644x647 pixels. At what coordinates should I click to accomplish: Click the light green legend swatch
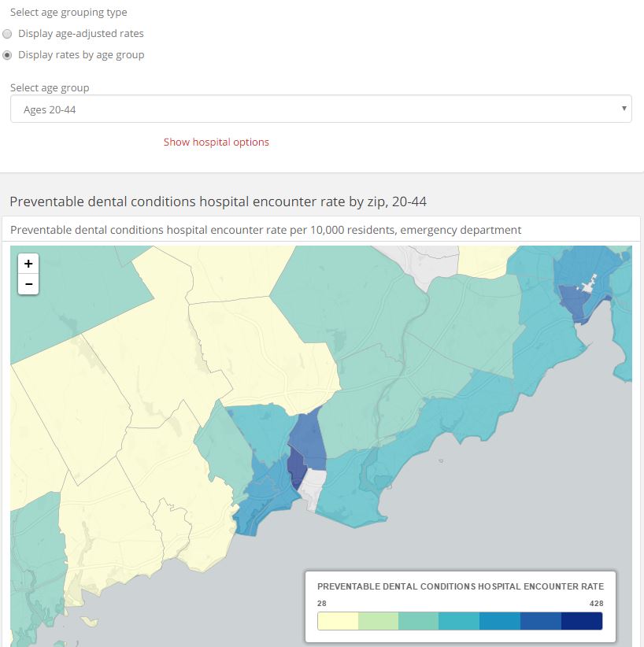tap(378, 621)
